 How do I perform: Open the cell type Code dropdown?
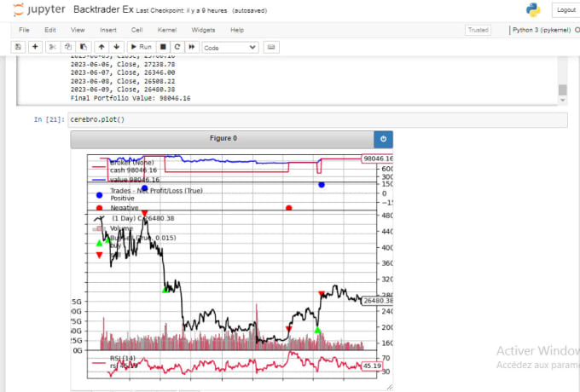229,48
